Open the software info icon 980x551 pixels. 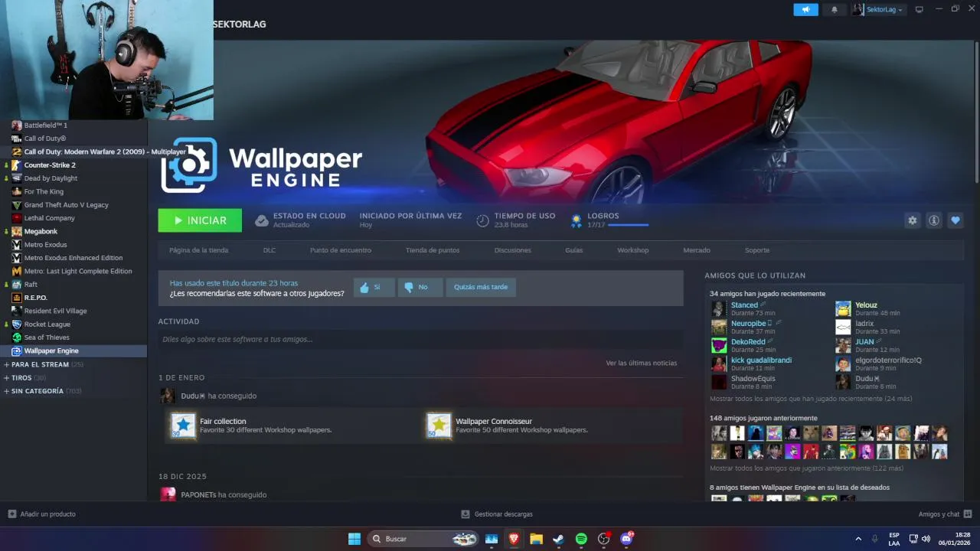tap(934, 220)
